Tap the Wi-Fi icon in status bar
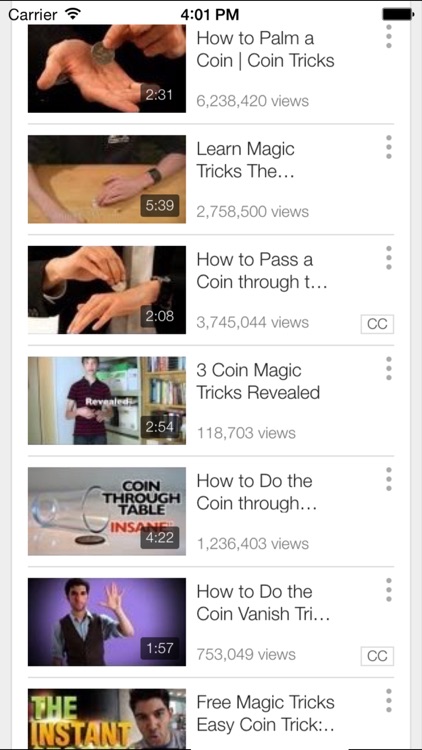Viewport: 422px width, 750px height. click(x=72, y=14)
